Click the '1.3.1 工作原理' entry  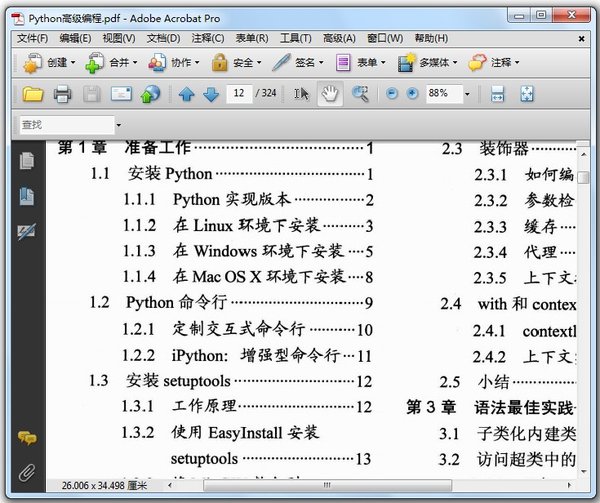pos(247,406)
